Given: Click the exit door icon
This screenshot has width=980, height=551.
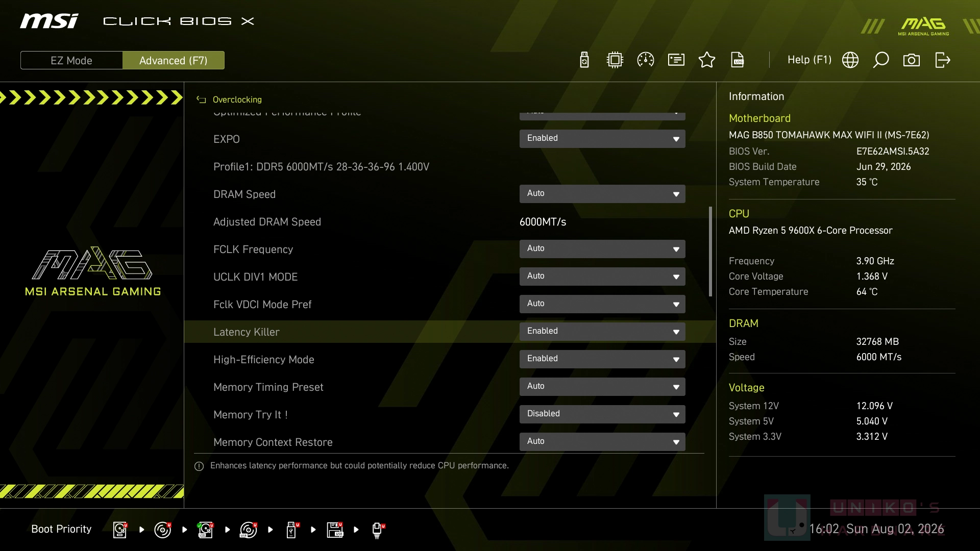Looking at the screenshot, I should [943, 60].
